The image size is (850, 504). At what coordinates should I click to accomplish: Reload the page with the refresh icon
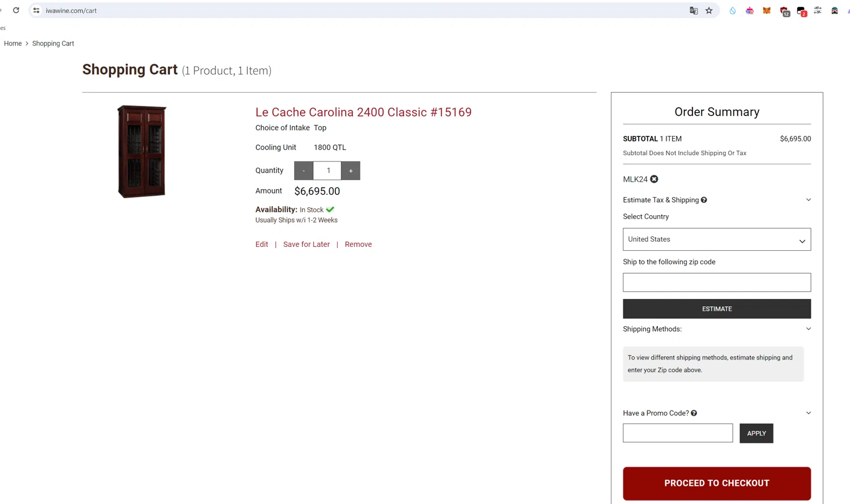16,10
